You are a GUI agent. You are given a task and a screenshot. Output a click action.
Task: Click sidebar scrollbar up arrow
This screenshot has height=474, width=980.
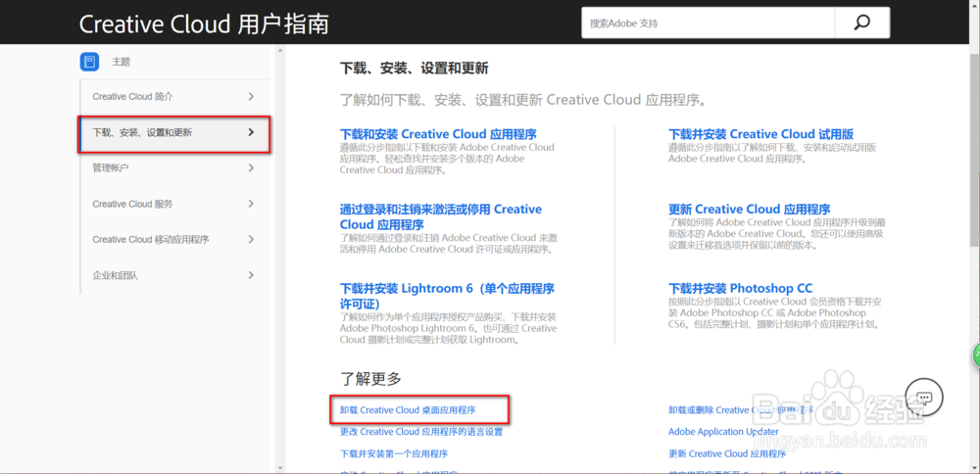280,50
